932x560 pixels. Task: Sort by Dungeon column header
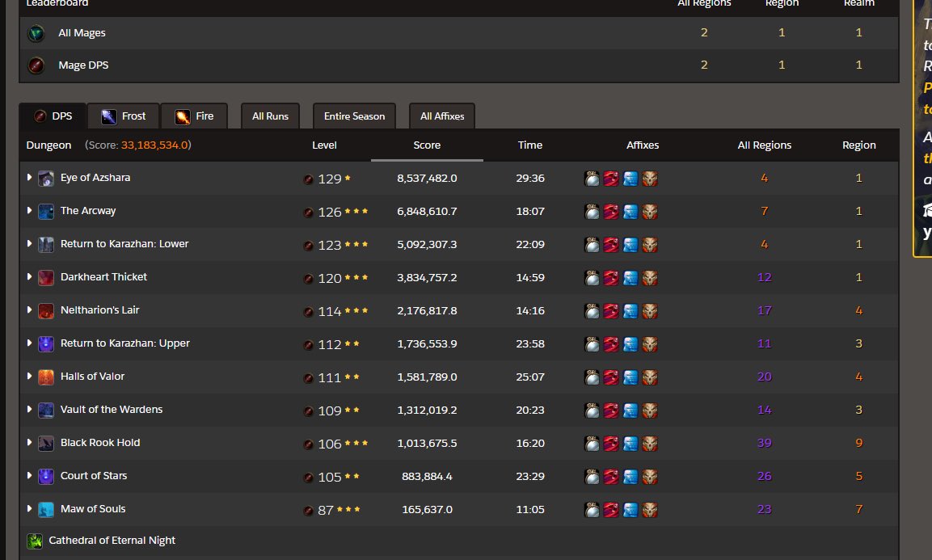(48, 145)
